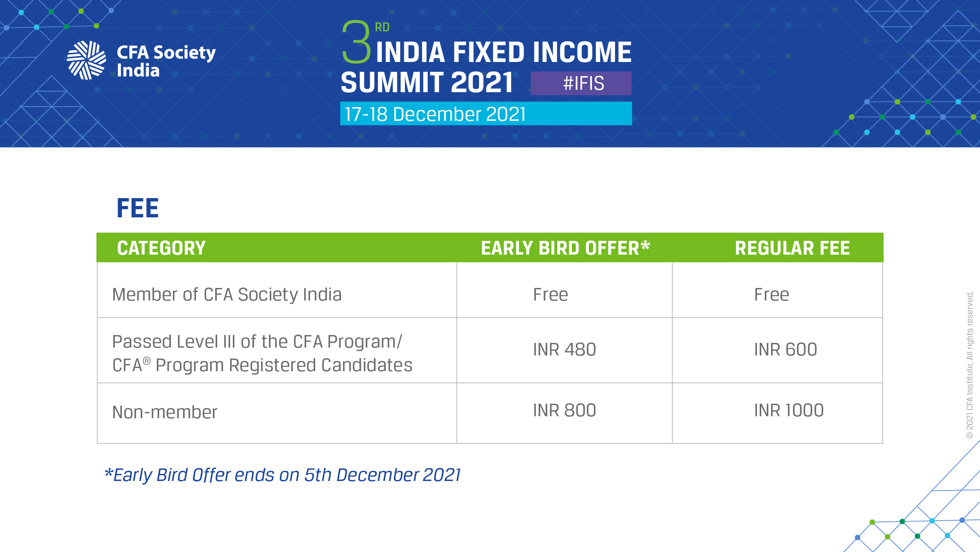The width and height of the screenshot is (980, 552).
Task: Select the EARLY BIRD OFFER column header
Action: click(x=565, y=248)
